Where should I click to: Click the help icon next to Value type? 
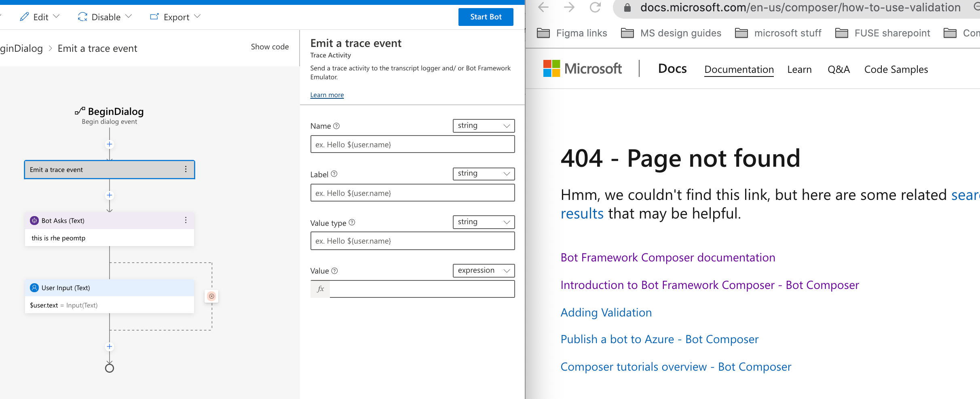[352, 223]
